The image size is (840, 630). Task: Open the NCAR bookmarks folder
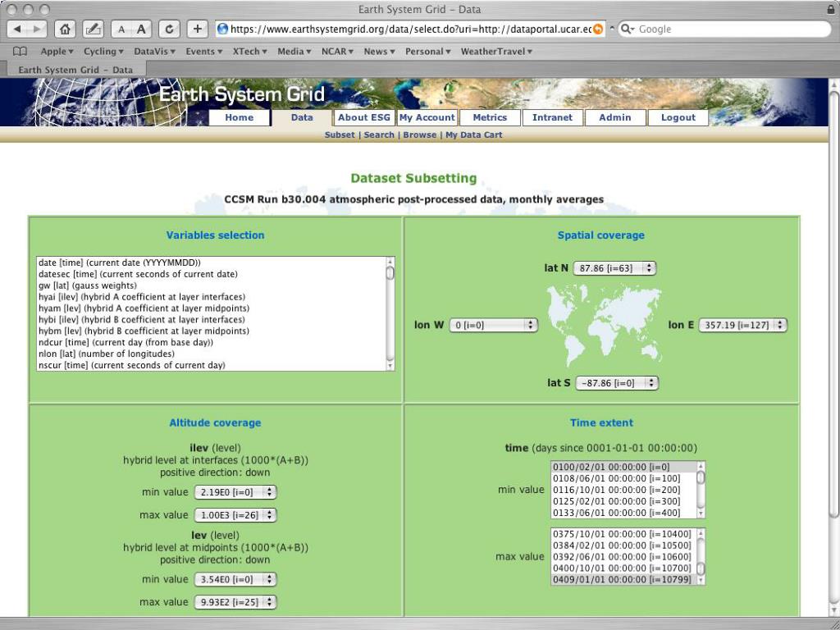click(337, 52)
